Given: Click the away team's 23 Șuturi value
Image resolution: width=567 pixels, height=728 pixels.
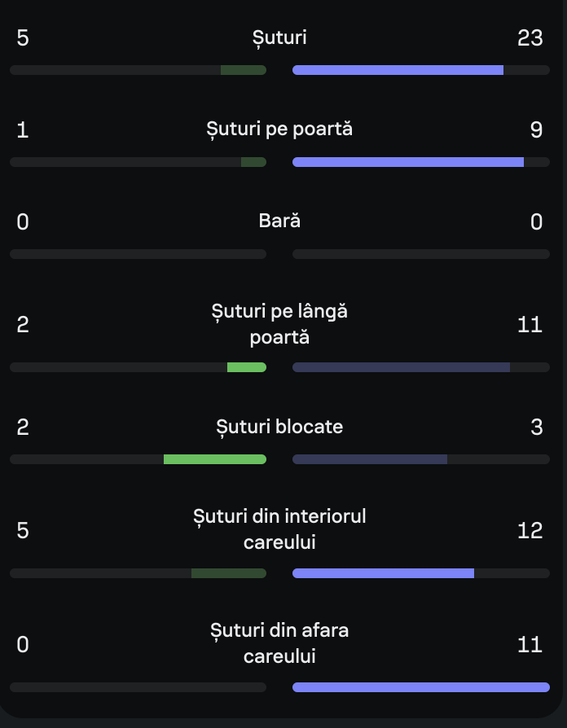Looking at the screenshot, I should pos(530,37).
